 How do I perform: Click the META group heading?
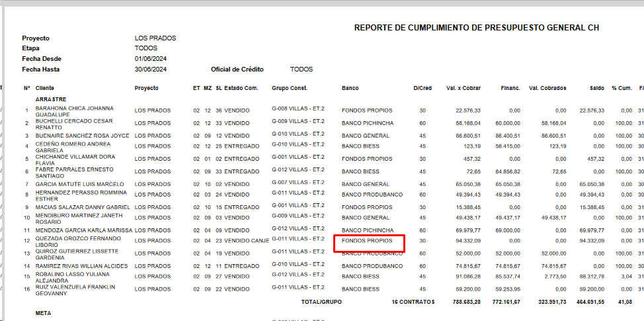point(43,313)
